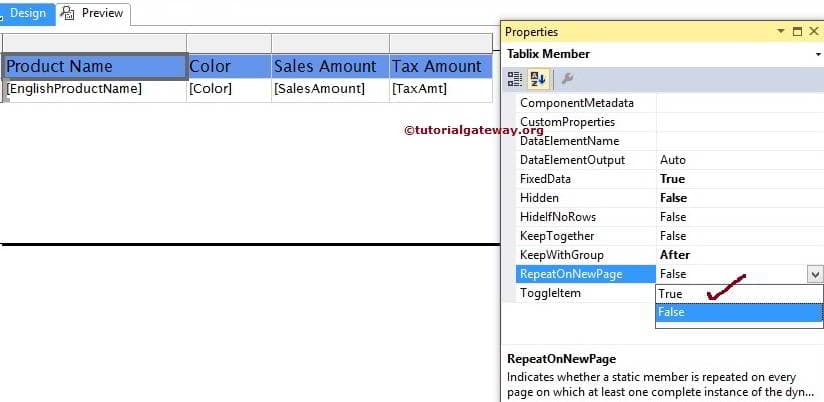This screenshot has width=824, height=402.
Task: Select the Product Name header cell
Action: [x=94, y=66]
